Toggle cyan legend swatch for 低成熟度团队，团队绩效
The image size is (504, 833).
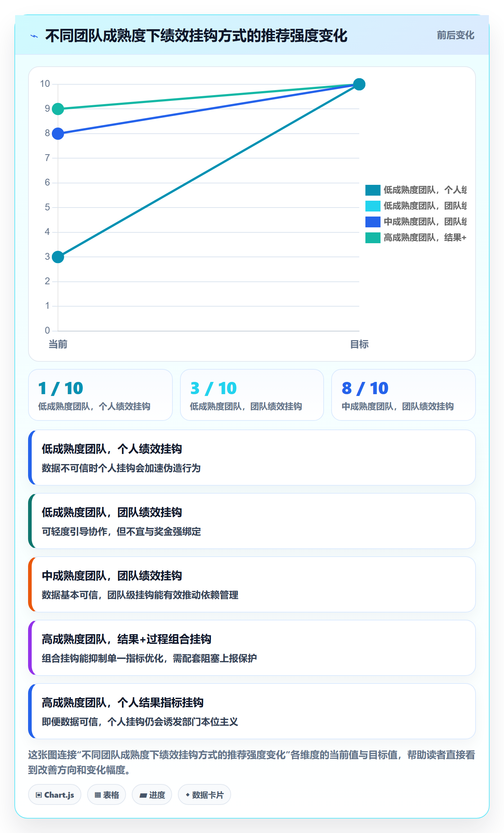[x=373, y=206]
